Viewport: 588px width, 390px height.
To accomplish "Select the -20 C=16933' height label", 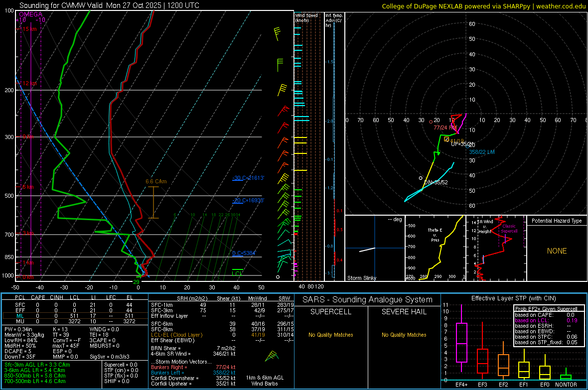I will click(x=248, y=200).
